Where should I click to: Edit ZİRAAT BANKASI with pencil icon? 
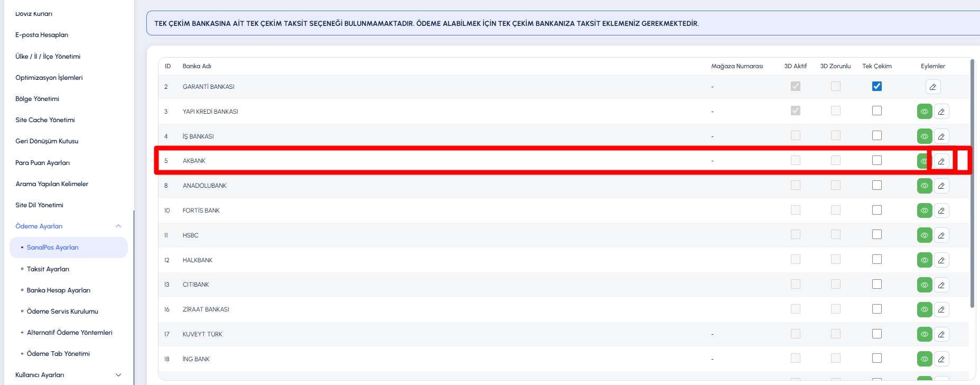[941, 309]
